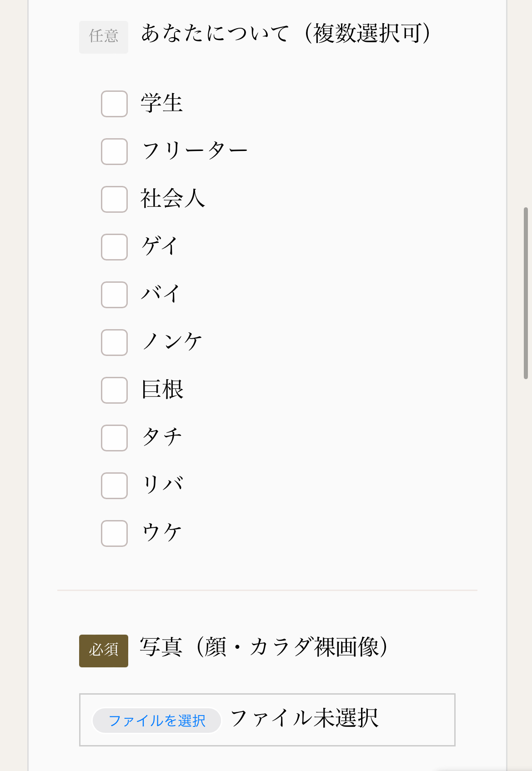Click the ノンケ label text

point(172,342)
